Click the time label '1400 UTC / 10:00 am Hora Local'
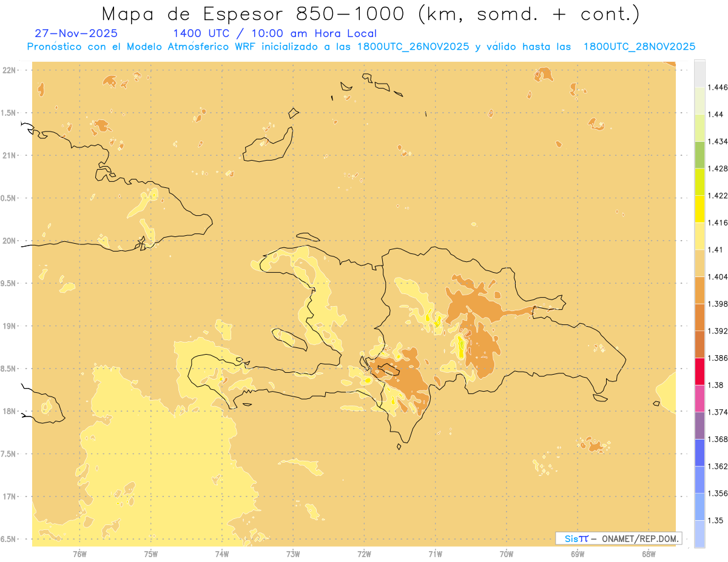The image size is (728, 562). click(x=275, y=33)
